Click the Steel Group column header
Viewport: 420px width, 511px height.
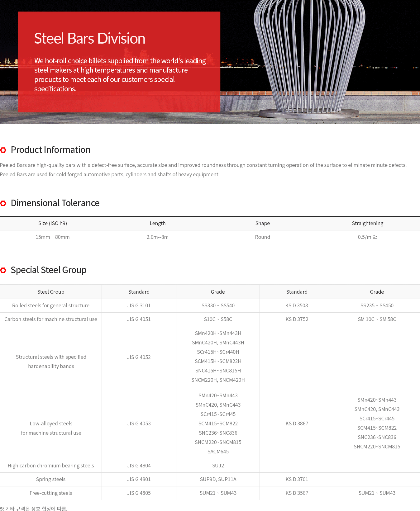[x=51, y=292]
